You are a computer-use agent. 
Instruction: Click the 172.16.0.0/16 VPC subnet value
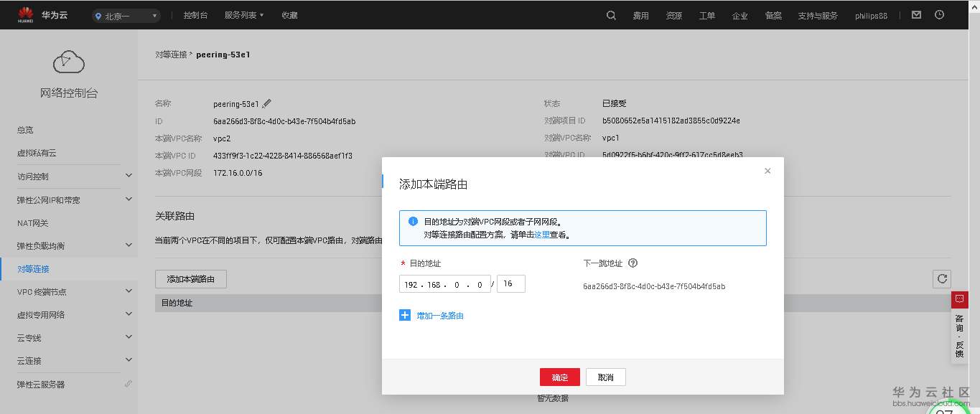[238, 173]
